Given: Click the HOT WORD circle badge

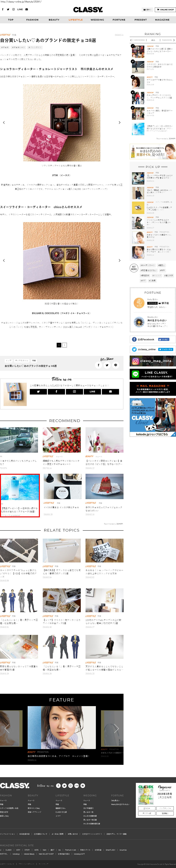Looking at the screenshot, I should point(134,268).
